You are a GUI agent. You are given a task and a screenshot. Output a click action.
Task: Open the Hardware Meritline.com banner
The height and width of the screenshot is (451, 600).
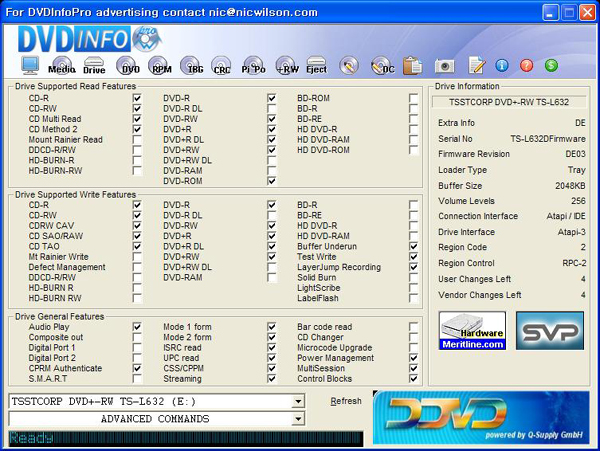pyautogui.click(x=472, y=331)
